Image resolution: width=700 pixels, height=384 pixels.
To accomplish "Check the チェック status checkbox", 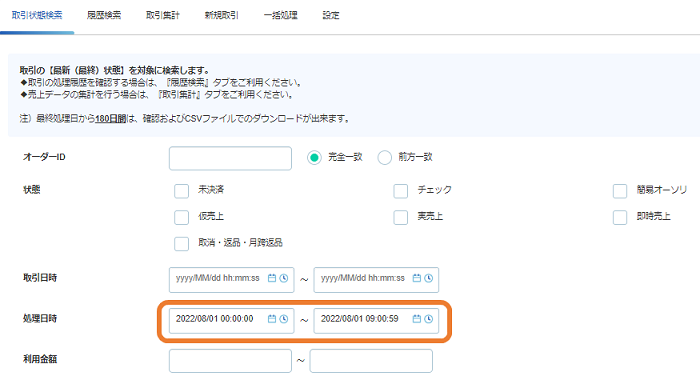I will [400, 191].
